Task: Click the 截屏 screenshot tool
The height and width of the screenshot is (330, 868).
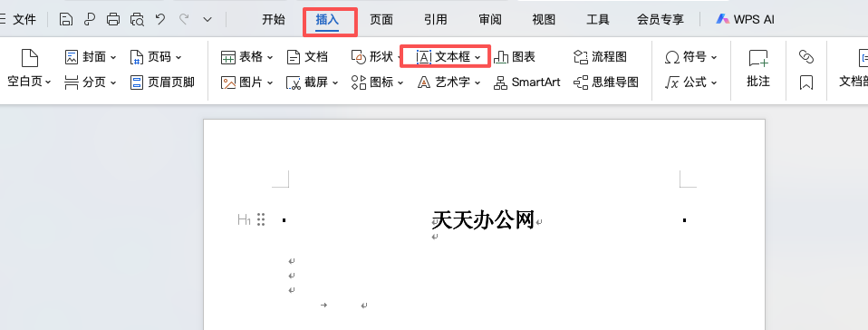Action: pyautogui.click(x=307, y=82)
